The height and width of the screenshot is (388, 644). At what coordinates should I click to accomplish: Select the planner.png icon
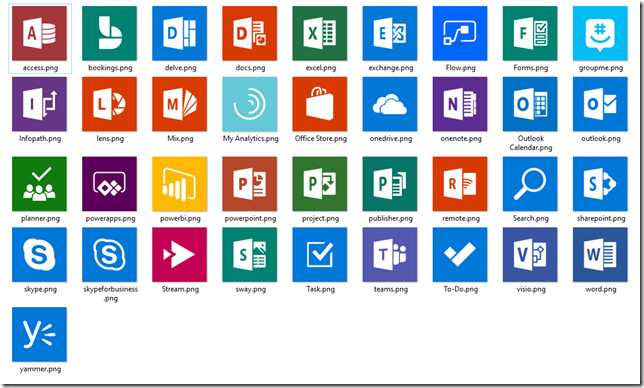click(39, 184)
